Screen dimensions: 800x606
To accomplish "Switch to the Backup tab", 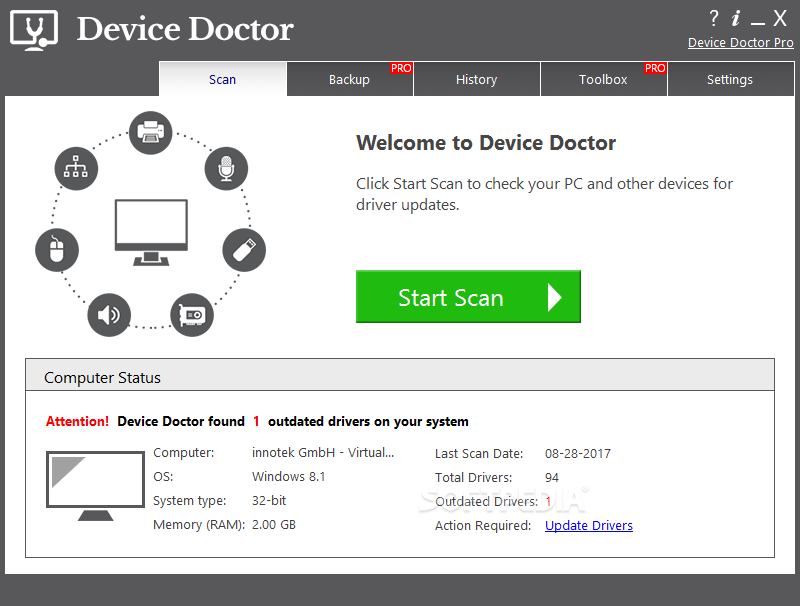I will pos(349,79).
